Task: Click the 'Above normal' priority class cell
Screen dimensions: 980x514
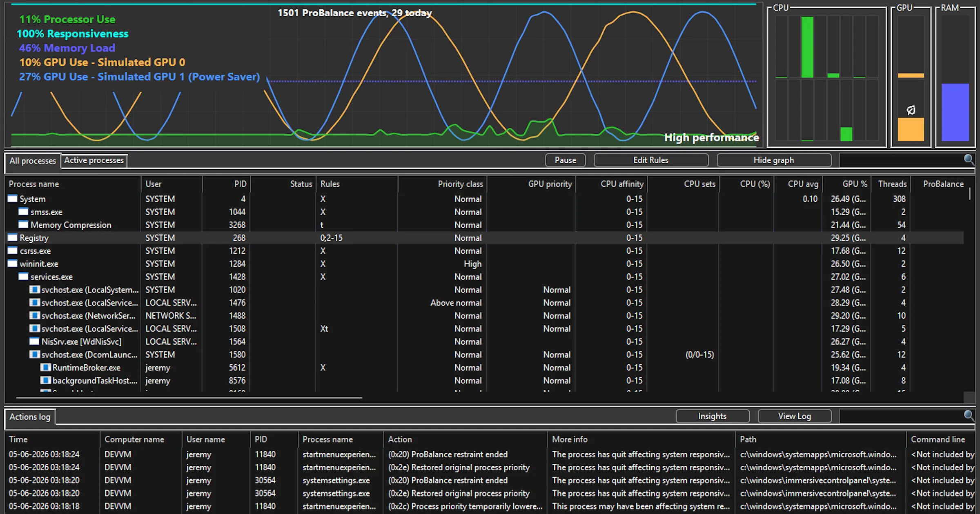Action: (456, 303)
